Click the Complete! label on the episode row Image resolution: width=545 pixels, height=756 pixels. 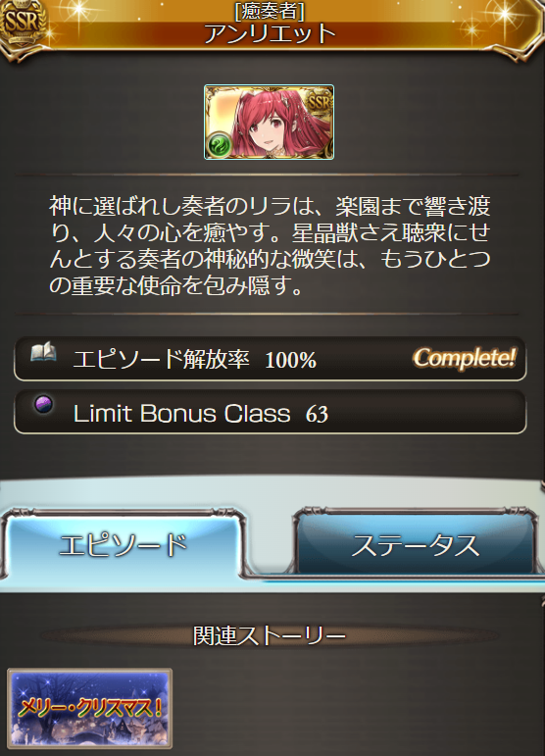click(465, 358)
